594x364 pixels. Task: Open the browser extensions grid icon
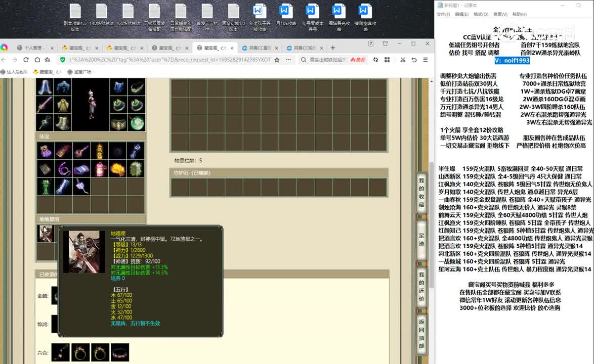point(387,60)
